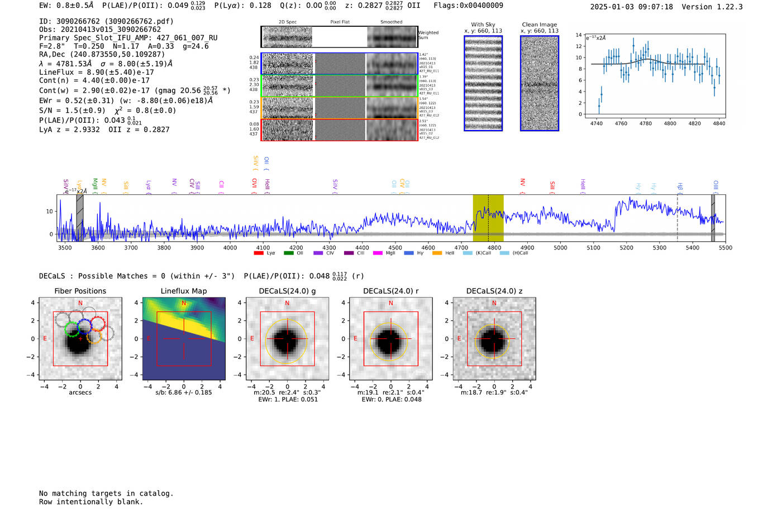Click the hatched gray band near 3550 Å
The image size is (782, 532).
pos(80,218)
